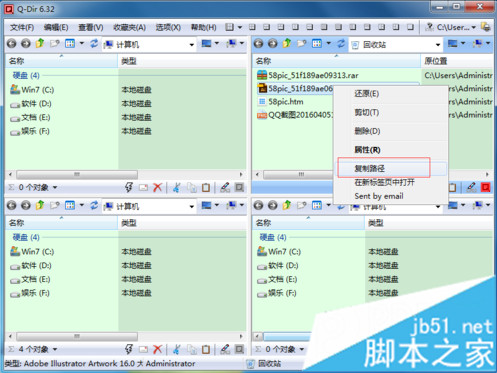The image size is (497, 373).
Task: Sort top-left pane by 名称 column
Action: [x=62, y=61]
